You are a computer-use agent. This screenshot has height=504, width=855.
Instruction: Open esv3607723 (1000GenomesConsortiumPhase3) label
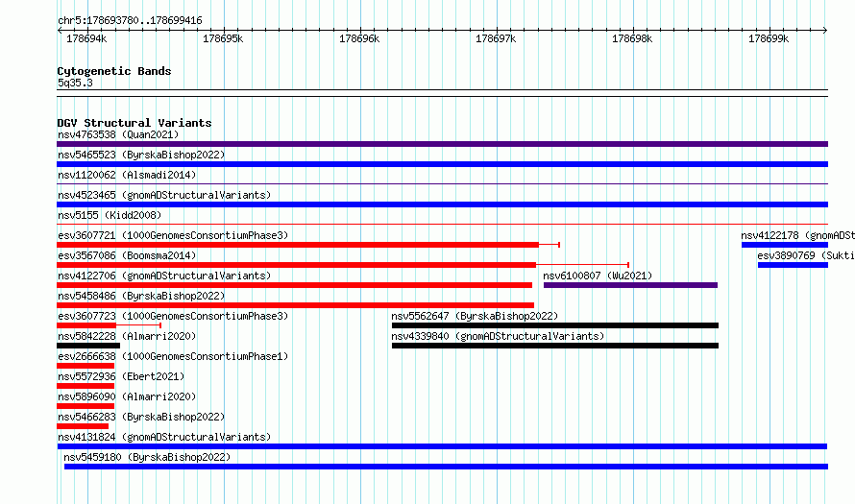point(173,316)
